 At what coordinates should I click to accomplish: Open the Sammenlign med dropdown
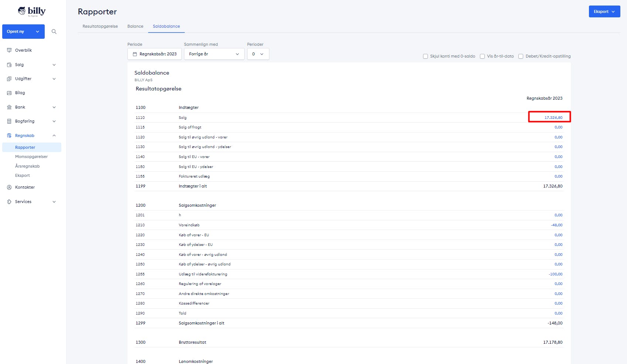click(x=214, y=54)
